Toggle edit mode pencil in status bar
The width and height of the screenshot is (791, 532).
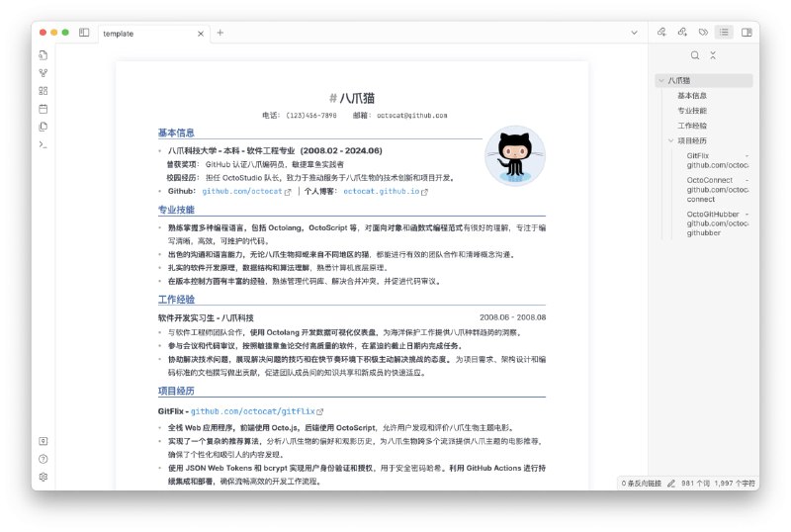(x=671, y=484)
